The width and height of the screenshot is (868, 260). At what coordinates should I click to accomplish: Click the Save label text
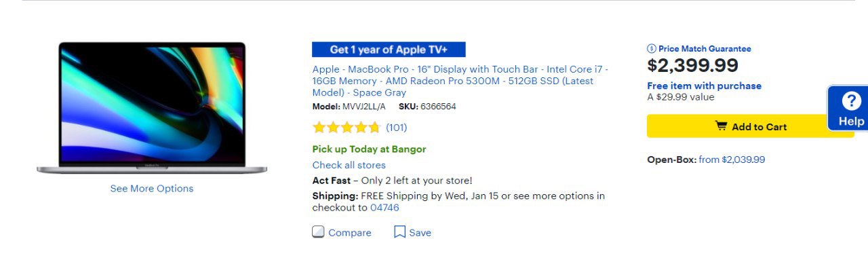tap(420, 233)
